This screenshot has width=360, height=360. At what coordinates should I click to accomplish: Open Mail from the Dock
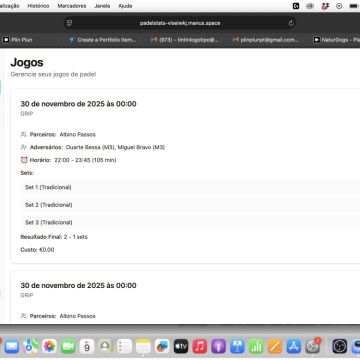(x=11, y=346)
